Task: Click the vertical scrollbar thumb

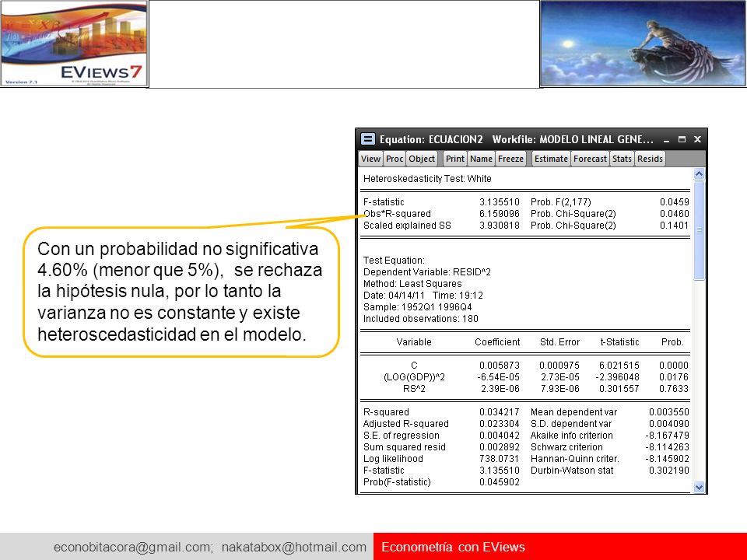Action: tap(699, 231)
